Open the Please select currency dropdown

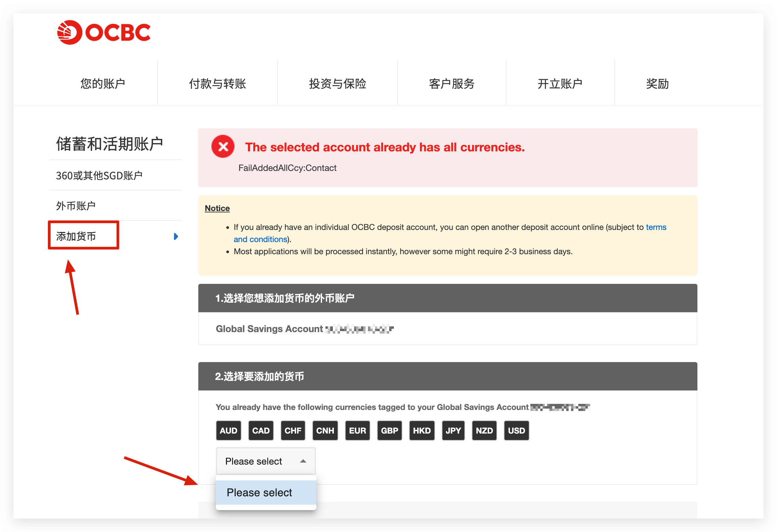click(x=265, y=461)
